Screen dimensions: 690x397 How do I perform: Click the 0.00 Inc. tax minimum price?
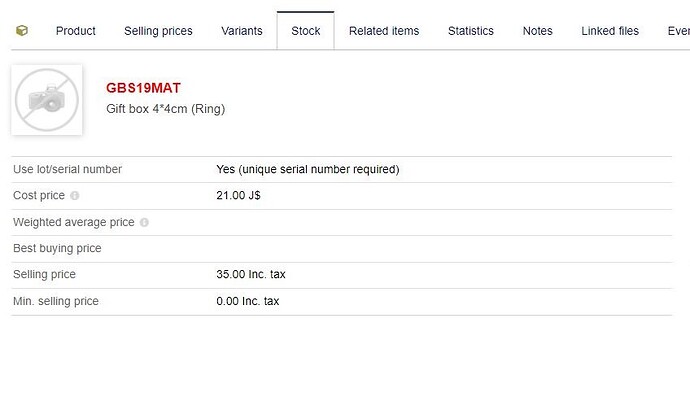(248, 301)
